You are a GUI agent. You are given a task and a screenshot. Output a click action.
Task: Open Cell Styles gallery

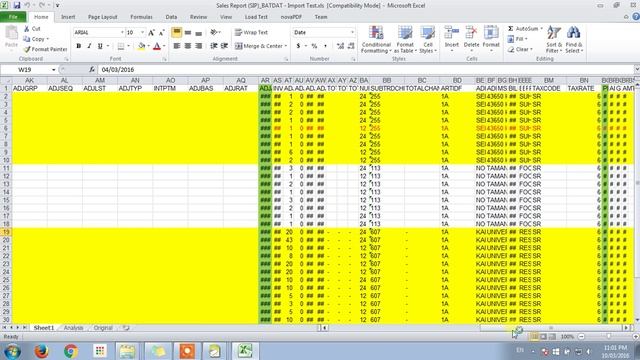coord(427,39)
